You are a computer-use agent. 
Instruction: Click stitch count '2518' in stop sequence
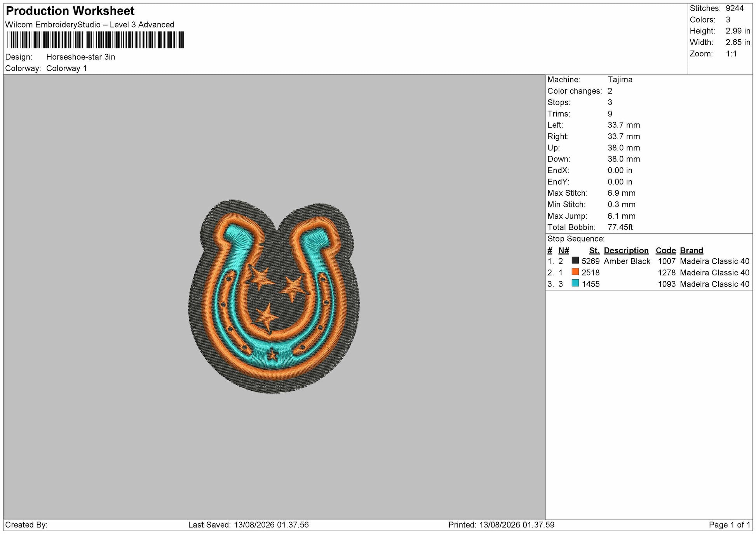591,273
